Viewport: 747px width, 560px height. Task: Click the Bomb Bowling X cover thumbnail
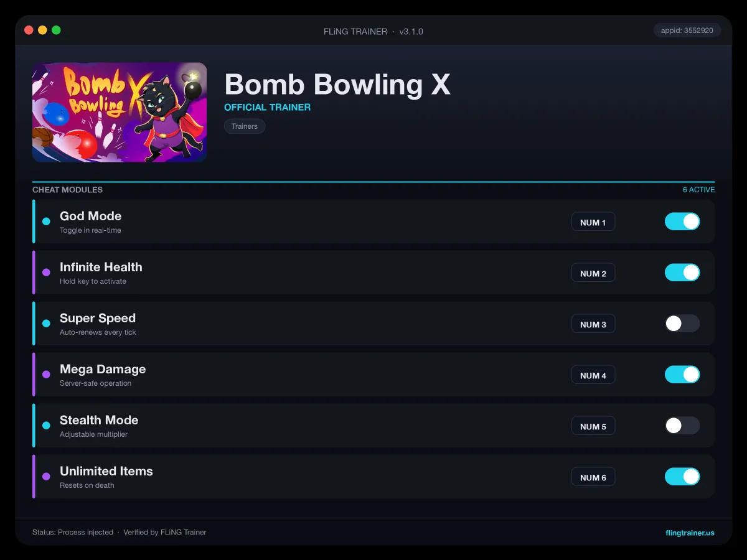[x=120, y=112]
